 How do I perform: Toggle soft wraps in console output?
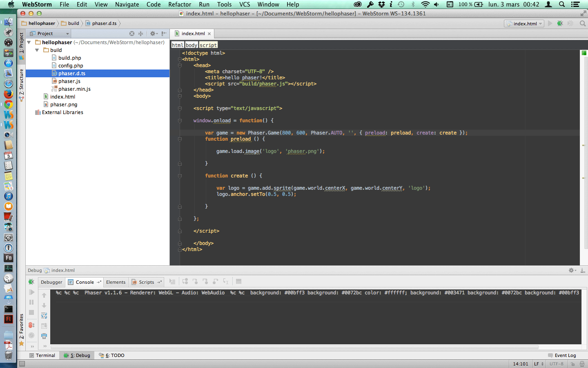[44, 316]
